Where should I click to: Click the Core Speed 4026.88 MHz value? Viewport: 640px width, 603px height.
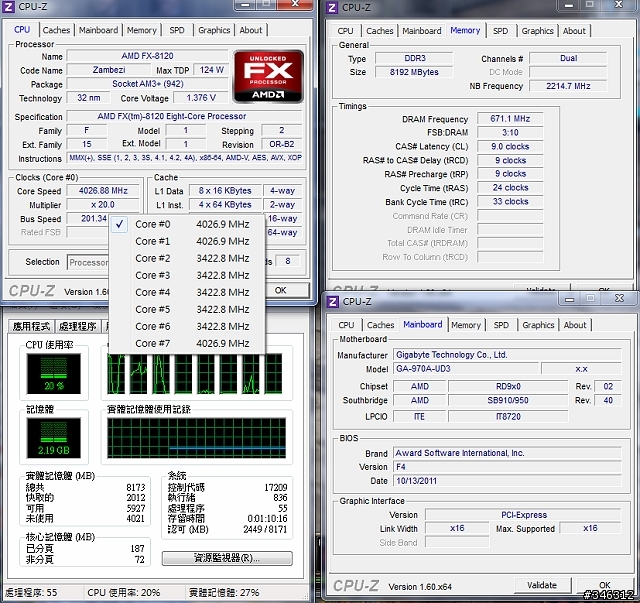click(x=103, y=191)
